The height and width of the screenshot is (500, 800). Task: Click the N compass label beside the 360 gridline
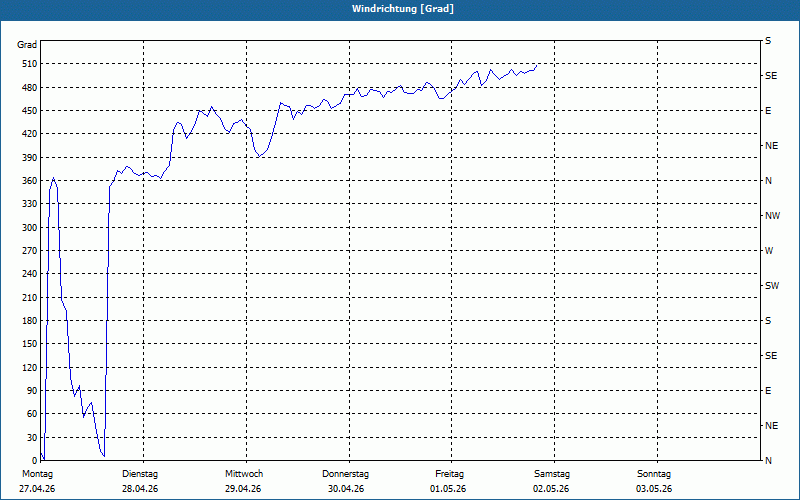coord(768,181)
